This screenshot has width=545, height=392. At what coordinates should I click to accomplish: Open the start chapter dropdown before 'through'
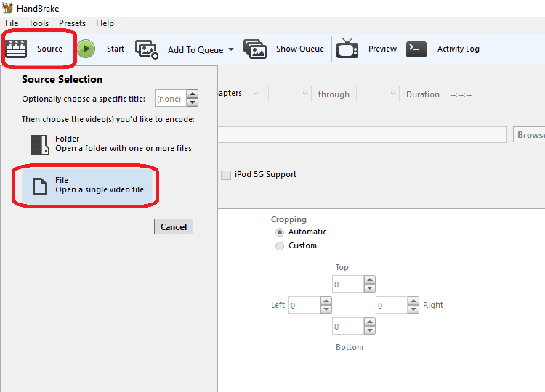tap(290, 94)
